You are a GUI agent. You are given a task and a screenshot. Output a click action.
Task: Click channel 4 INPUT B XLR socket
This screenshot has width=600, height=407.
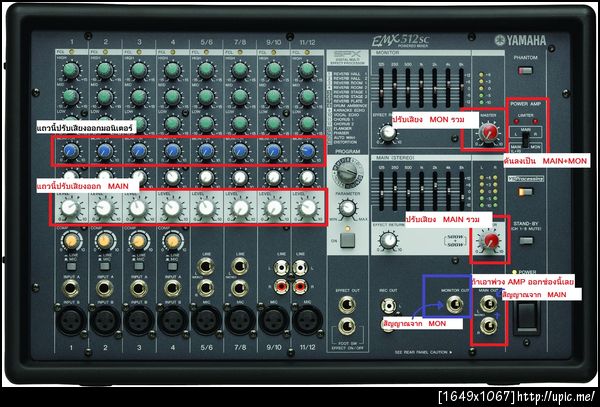[173, 320]
